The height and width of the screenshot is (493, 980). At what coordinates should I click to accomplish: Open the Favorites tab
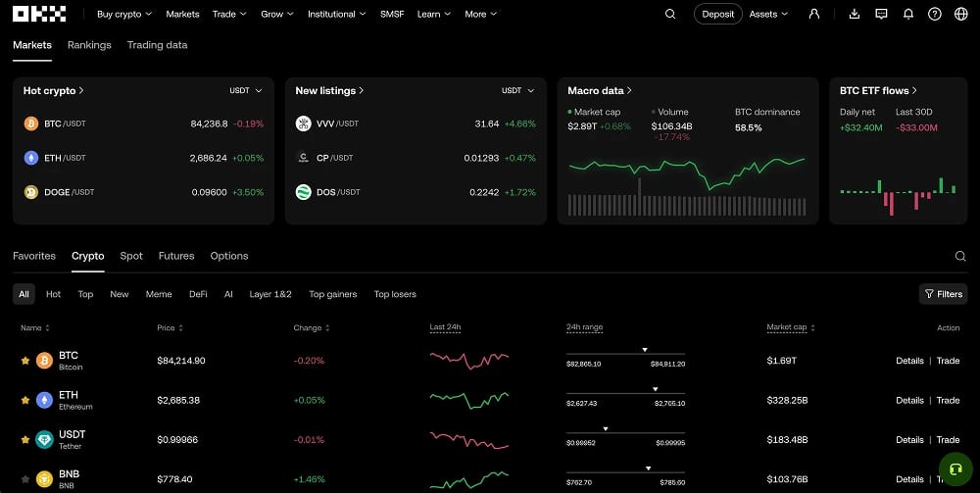(x=34, y=256)
